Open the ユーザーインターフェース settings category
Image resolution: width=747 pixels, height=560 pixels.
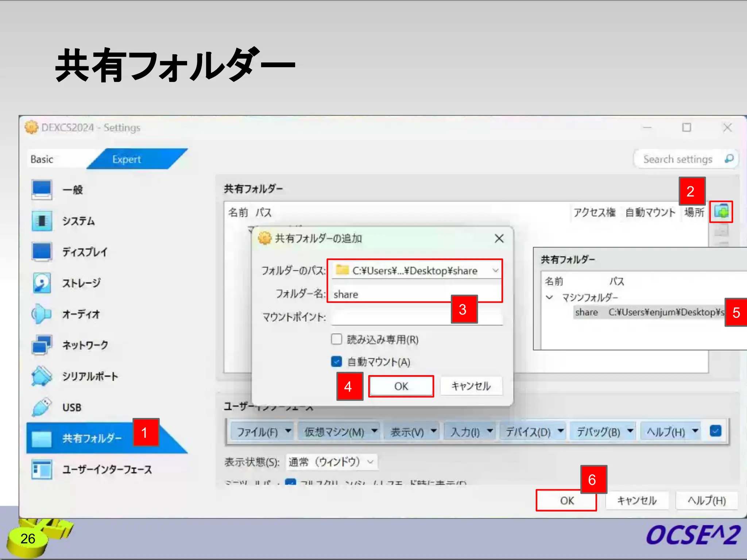coord(107,469)
